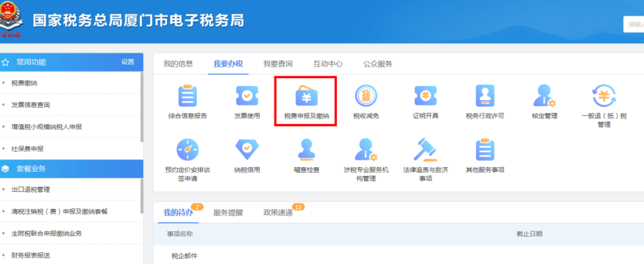Open 综合信息报告 icon
644x264 pixels.
click(187, 96)
